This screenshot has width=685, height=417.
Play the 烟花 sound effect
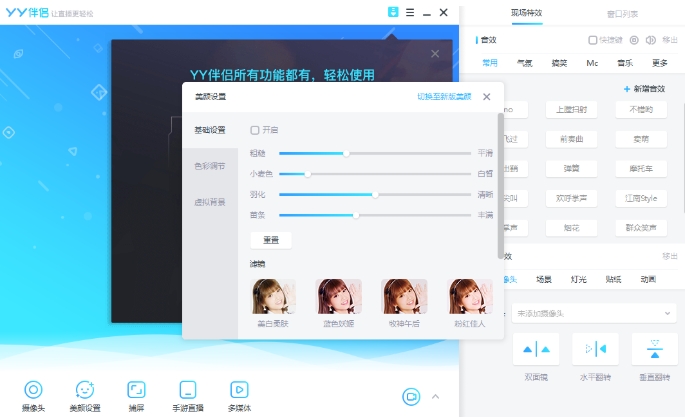[571, 227]
